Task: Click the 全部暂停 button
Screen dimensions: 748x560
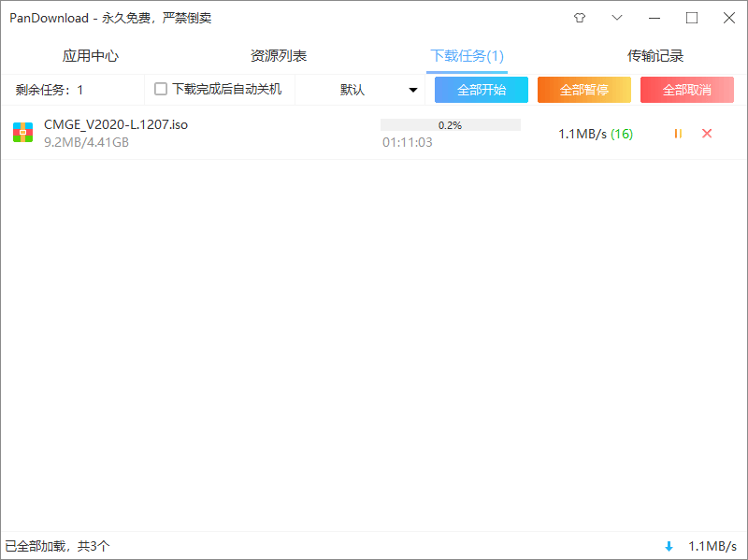Action: [584, 89]
